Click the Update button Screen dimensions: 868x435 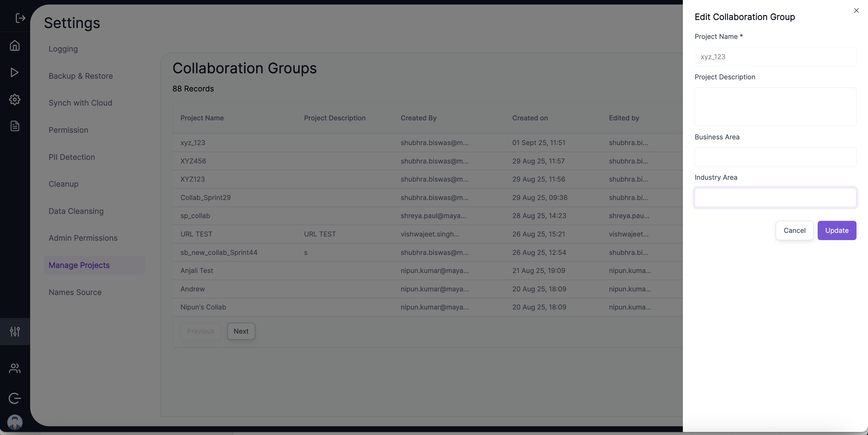(837, 230)
